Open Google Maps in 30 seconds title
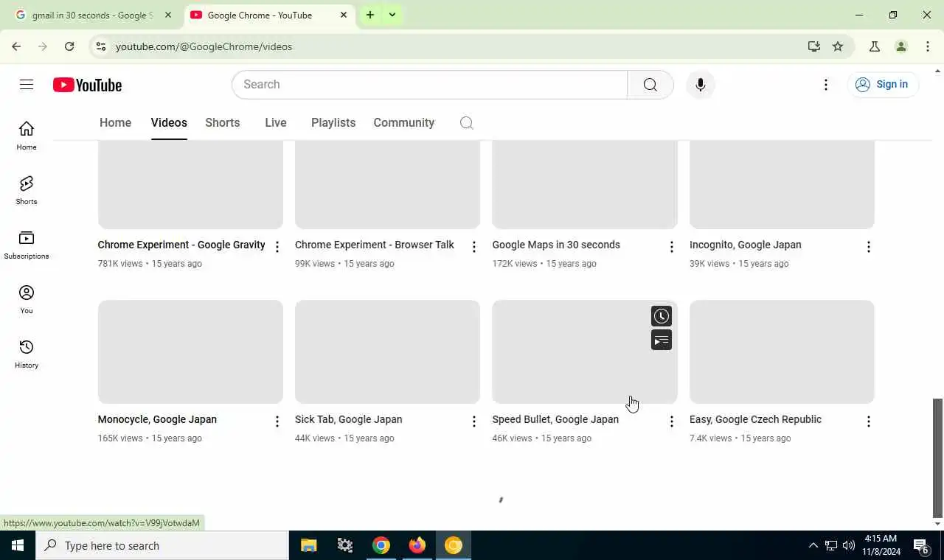 556,245
